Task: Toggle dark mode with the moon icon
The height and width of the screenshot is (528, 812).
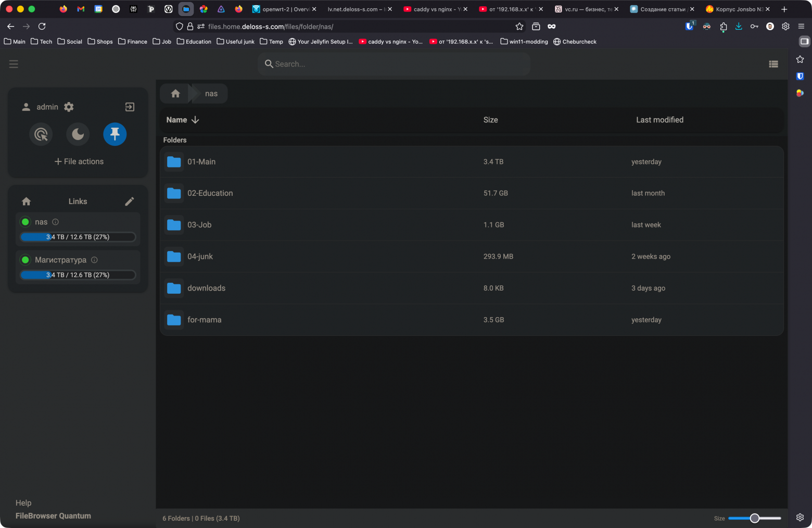Action: (78, 134)
